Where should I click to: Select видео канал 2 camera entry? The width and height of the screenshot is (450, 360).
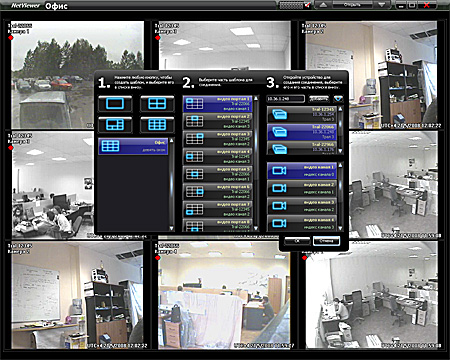point(302,188)
